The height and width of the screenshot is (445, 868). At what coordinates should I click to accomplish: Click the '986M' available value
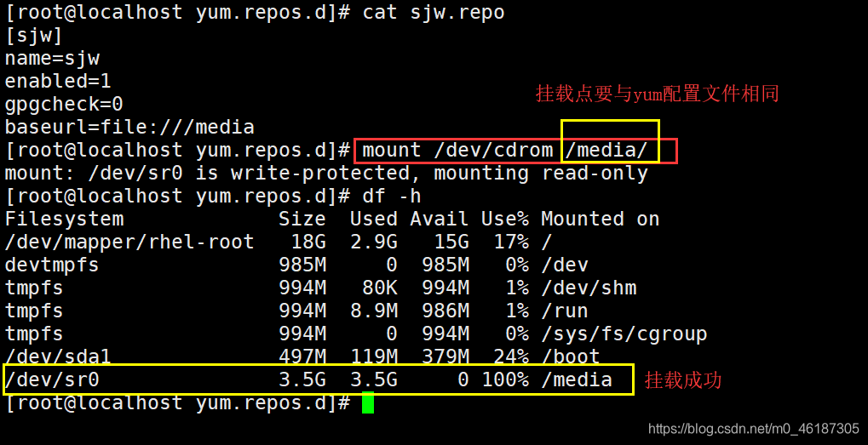pyautogui.click(x=445, y=311)
